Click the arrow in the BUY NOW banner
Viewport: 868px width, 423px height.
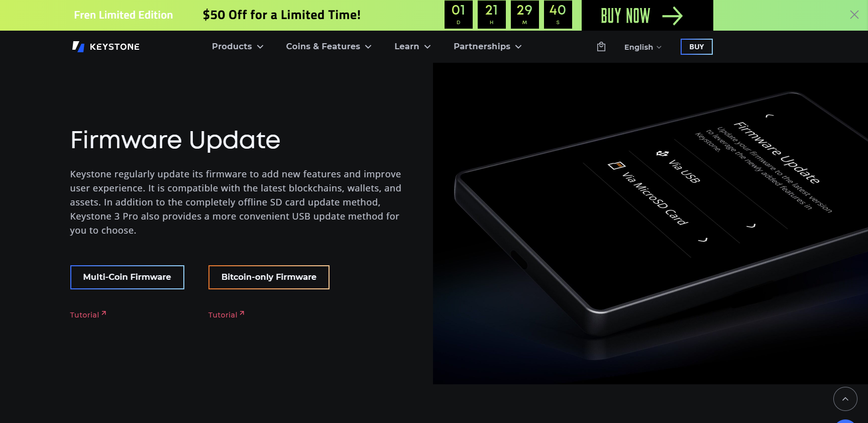point(672,16)
